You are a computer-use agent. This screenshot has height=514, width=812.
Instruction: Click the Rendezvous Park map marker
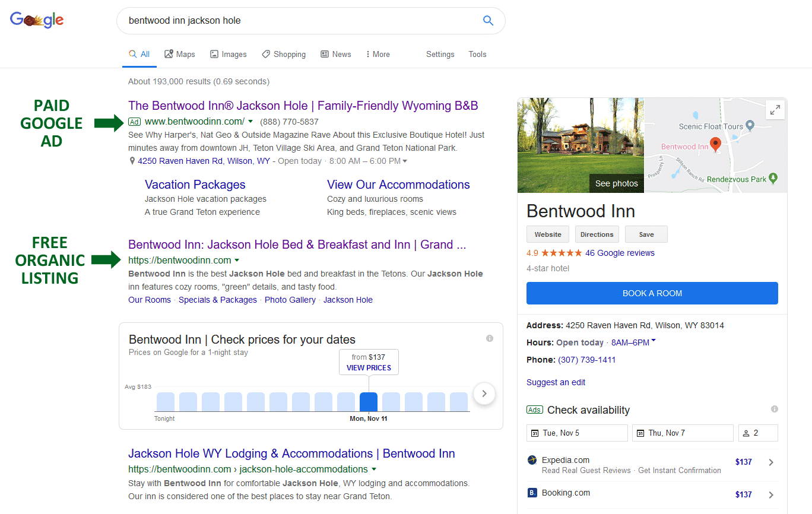click(773, 178)
